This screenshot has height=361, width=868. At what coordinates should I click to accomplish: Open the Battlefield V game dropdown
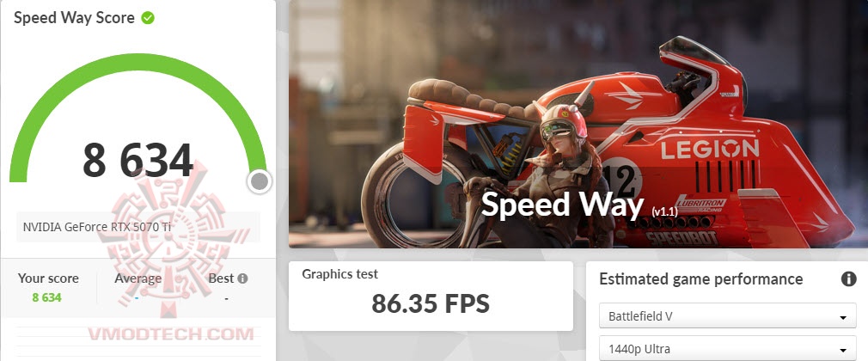[x=728, y=316]
